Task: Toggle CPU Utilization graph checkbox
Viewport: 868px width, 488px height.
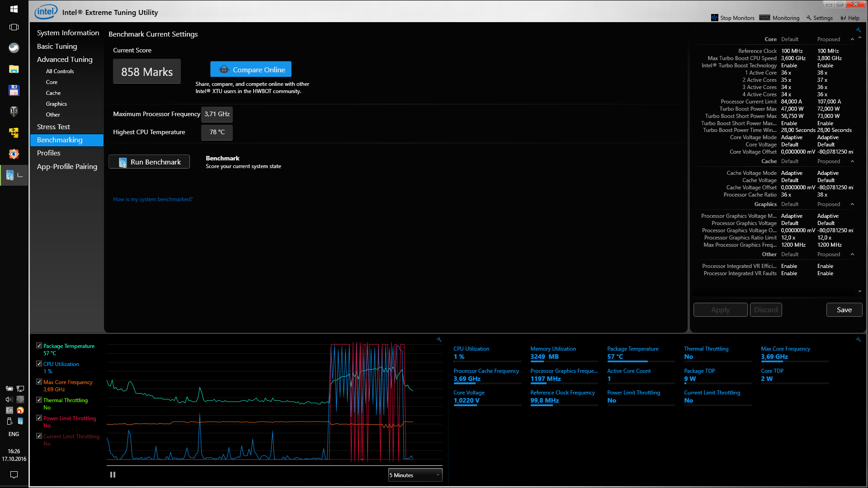Action: [39, 364]
